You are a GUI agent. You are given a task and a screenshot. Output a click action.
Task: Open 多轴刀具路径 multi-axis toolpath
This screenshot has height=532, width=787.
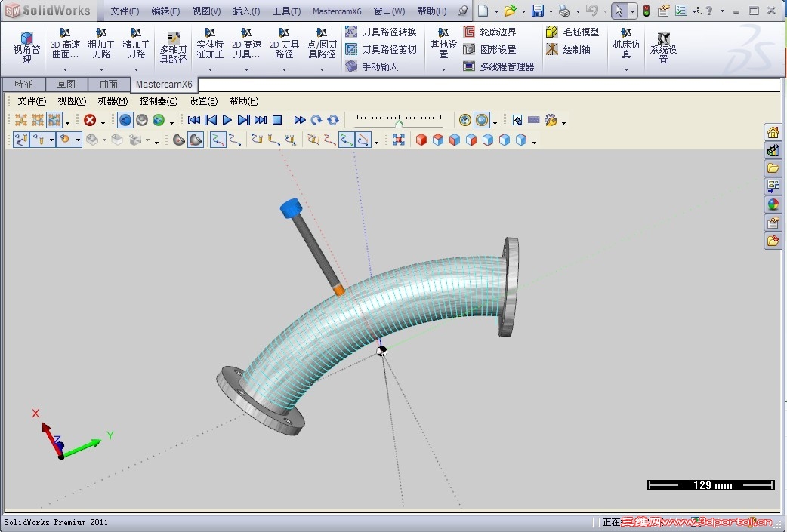pyautogui.click(x=173, y=48)
